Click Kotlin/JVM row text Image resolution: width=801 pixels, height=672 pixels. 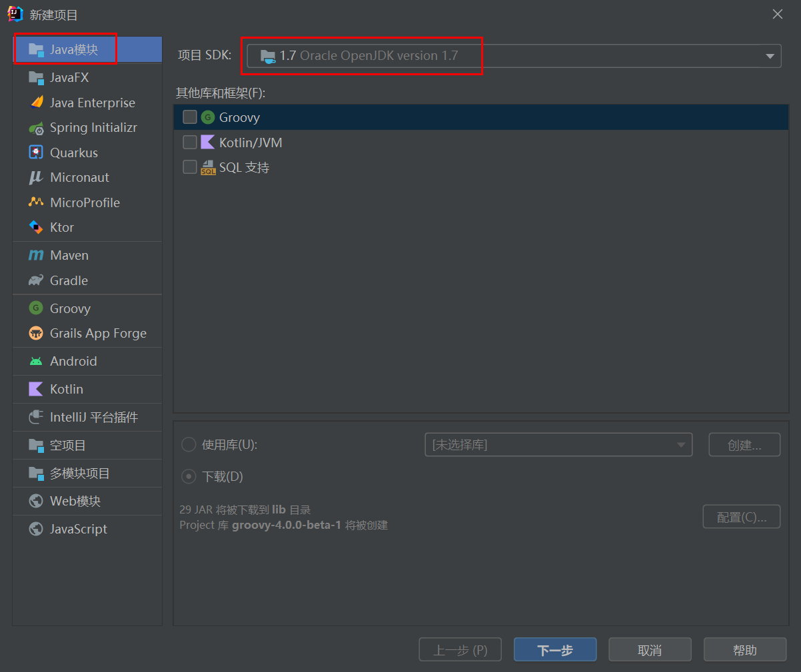(251, 143)
